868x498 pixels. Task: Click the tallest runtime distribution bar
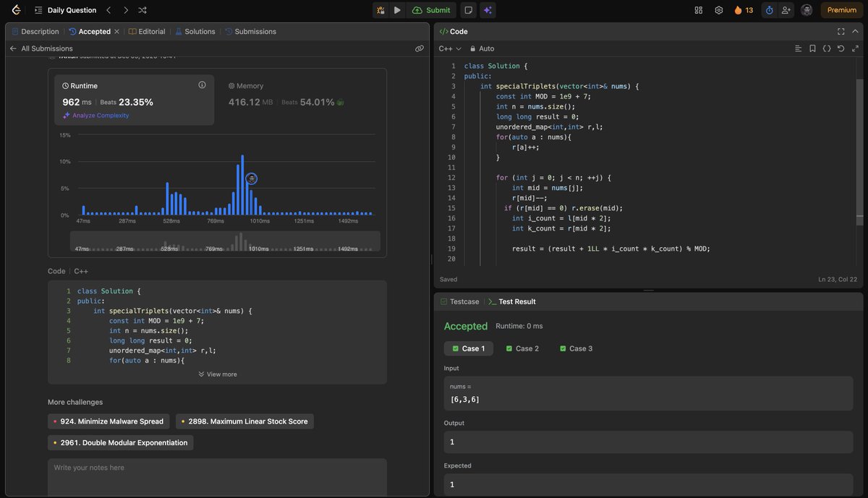242,185
